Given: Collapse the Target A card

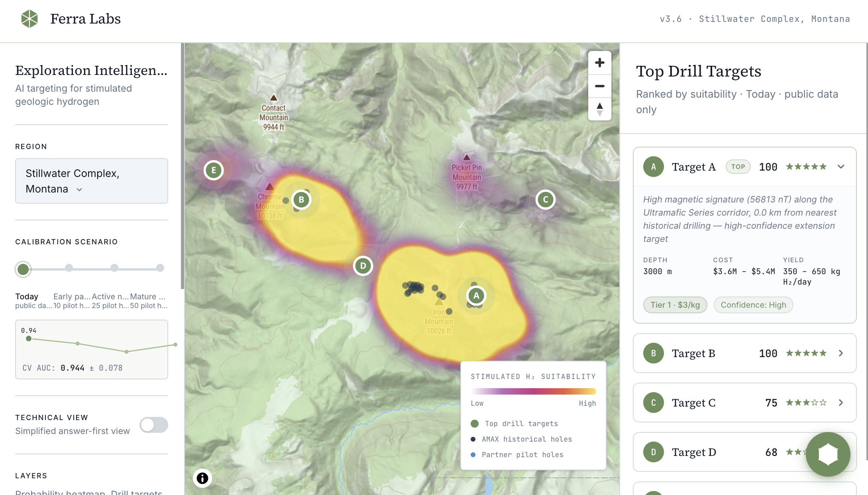Looking at the screenshot, I should pos(841,167).
